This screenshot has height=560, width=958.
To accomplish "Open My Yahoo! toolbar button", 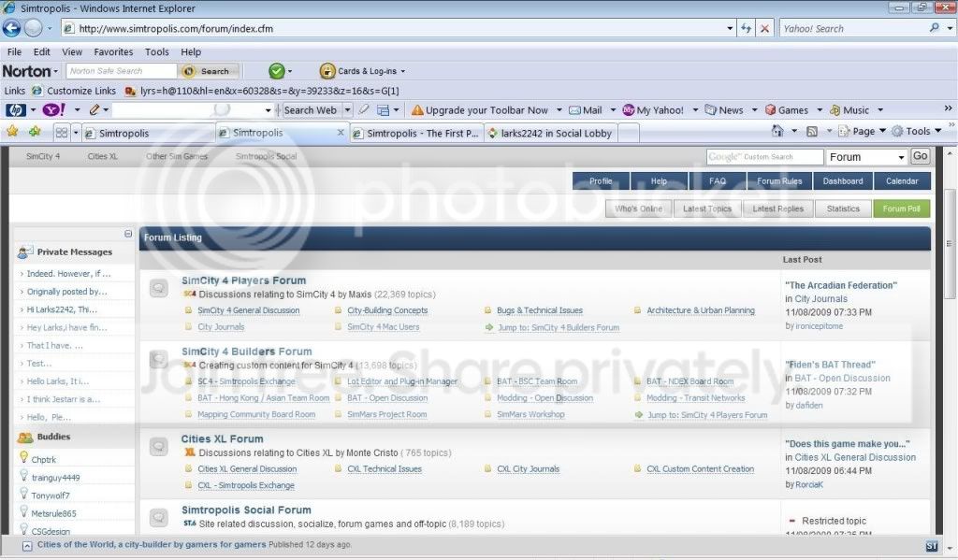I will tap(653, 110).
